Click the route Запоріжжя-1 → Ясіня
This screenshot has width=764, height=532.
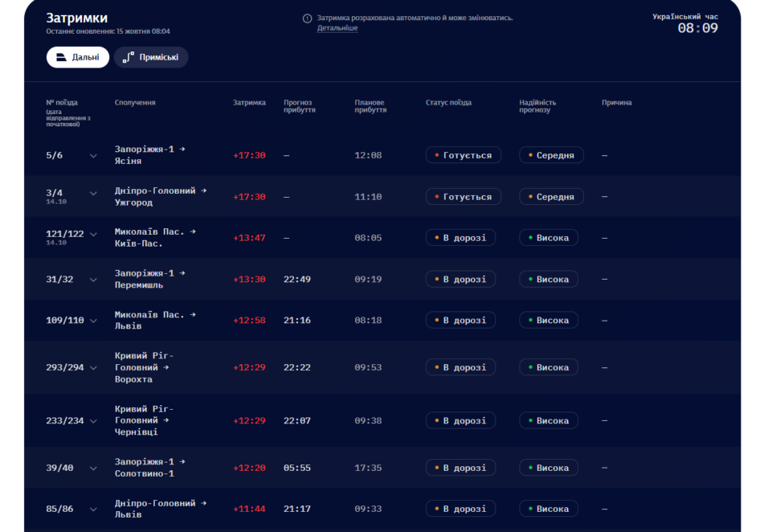(x=150, y=155)
